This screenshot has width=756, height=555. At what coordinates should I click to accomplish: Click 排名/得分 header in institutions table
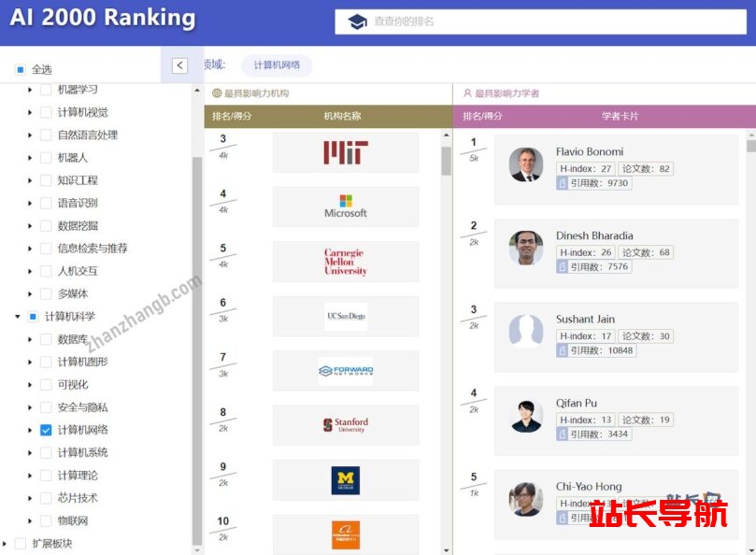tap(232, 116)
